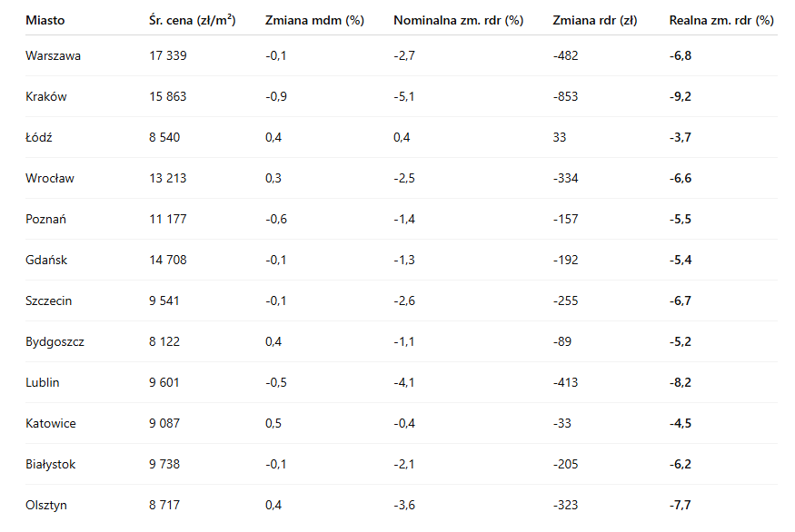The width and height of the screenshot is (795, 532).
Task: Select the Zmiana rdr (zł) header
Action: [x=594, y=20]
